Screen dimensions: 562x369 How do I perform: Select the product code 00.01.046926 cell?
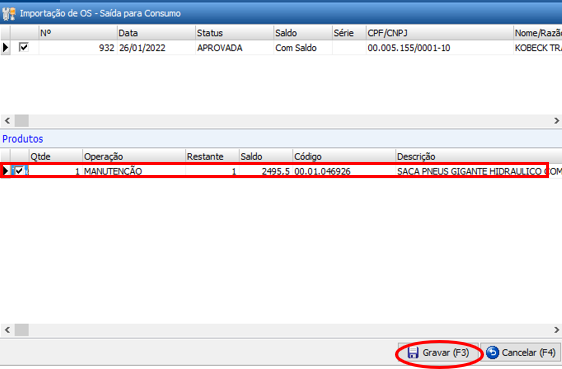tap(344, 171)
